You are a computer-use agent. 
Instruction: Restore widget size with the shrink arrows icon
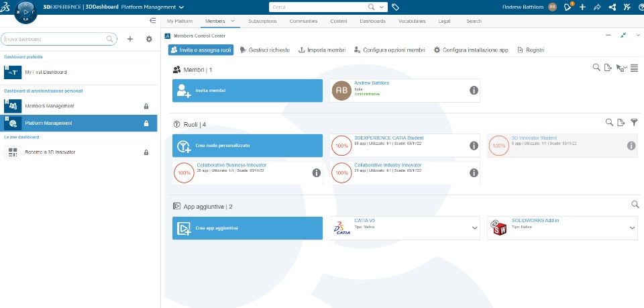[x=623, y=36]
